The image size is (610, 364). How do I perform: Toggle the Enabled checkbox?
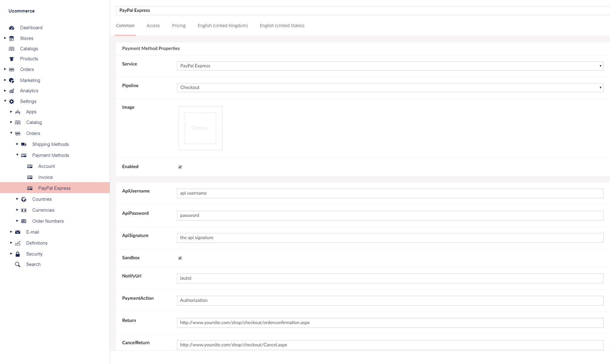pos(180,167)
